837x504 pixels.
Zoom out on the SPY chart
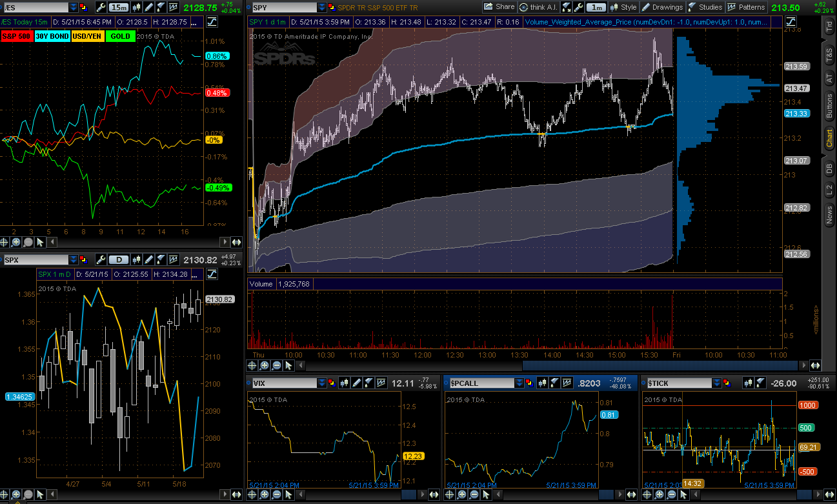pos(276,365)
